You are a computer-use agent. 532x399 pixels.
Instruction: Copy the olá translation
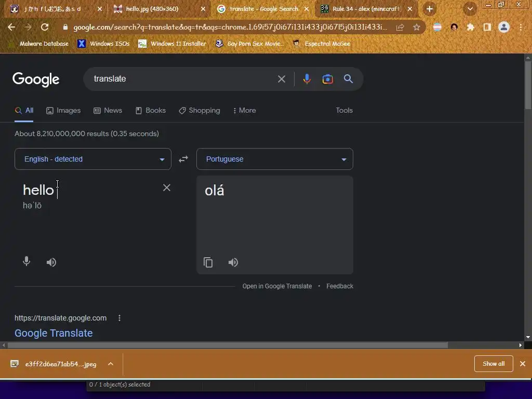click(x=208, y=262)
